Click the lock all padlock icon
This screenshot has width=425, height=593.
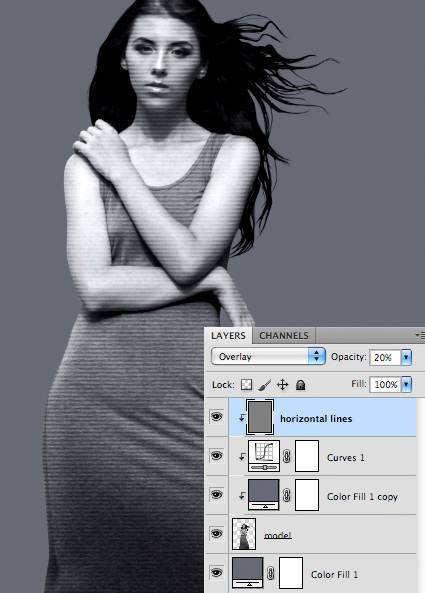[x=300, y=385]
